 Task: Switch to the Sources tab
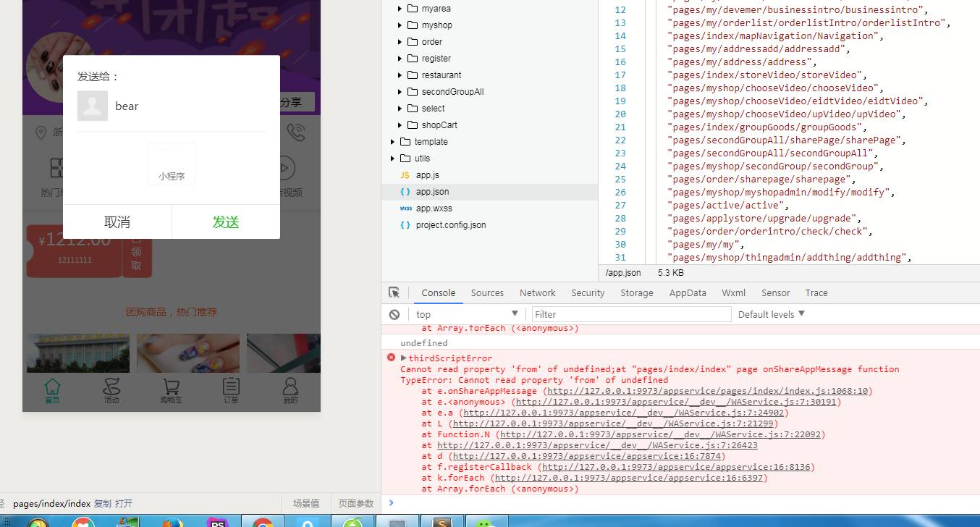pyautogui.click(x=487, y=292)
